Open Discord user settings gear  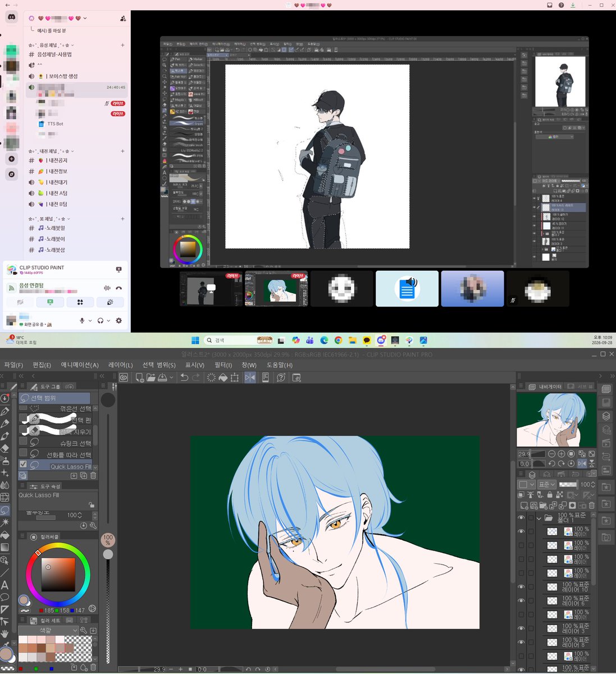(x=118, y=320)
